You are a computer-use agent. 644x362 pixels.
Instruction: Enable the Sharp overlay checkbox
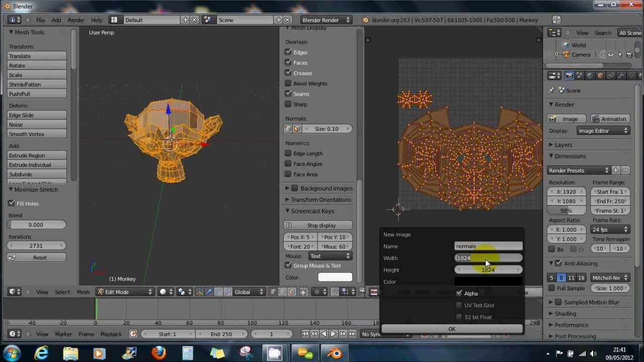point(288,104)
